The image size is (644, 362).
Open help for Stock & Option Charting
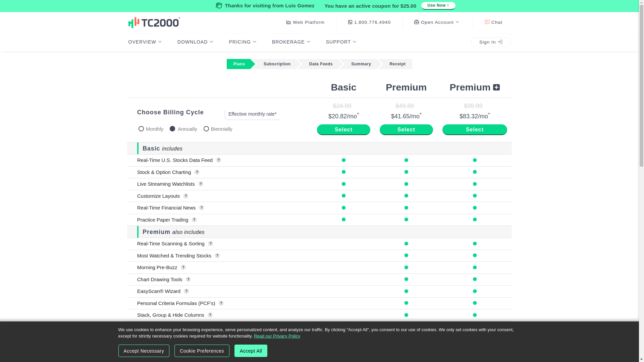coord(197,172)
